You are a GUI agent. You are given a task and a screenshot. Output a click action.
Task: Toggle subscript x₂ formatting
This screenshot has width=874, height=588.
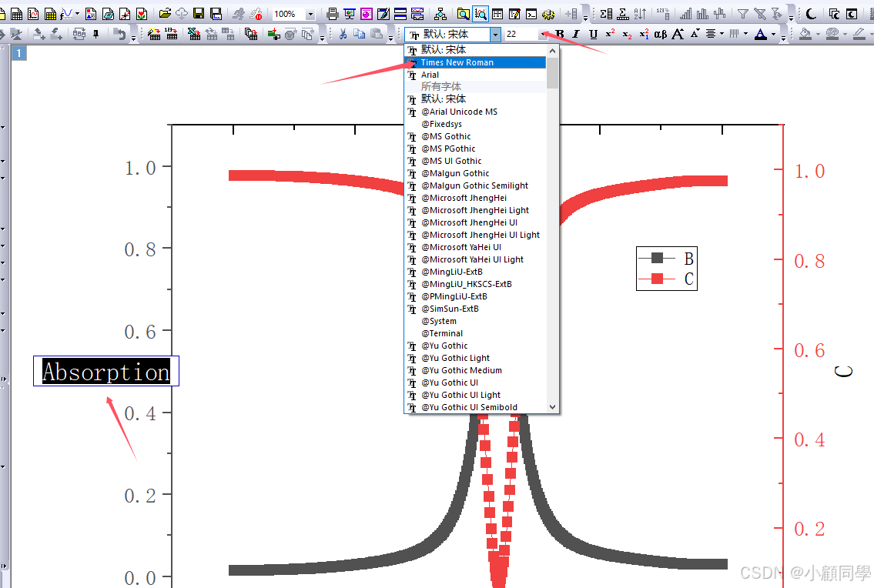pyautogui.click(x=627, y=35)
